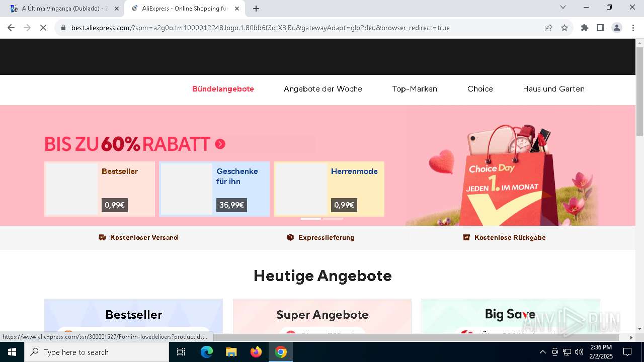Open Angebote der Woche

pyautogui.click(x=323, y=89)
